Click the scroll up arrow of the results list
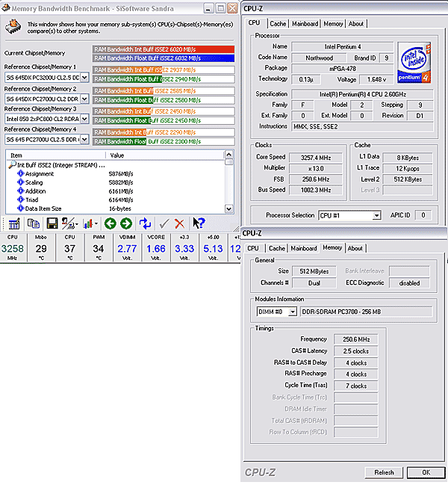Image resolution: width=448 pixels, height=485 pixels. click(229, 155)
